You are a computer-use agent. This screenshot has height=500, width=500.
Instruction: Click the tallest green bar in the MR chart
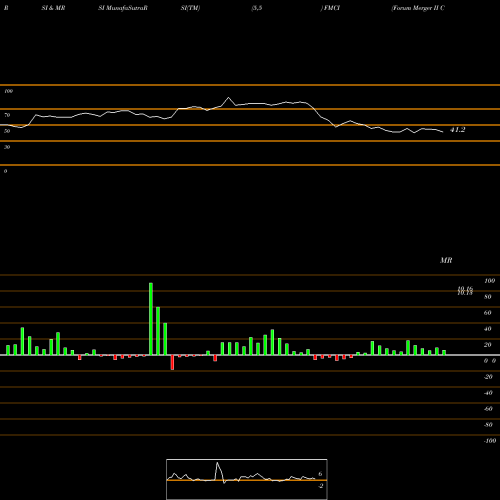pyautogui.click(x=151, y=319)
